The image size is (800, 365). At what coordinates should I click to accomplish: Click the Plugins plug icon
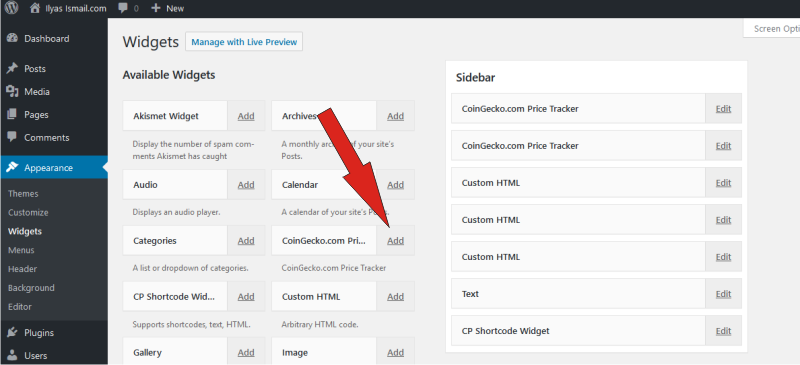(12, 332)
